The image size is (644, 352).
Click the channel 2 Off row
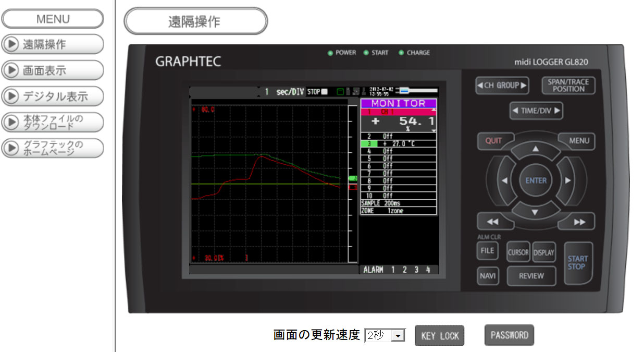point(398,136)
